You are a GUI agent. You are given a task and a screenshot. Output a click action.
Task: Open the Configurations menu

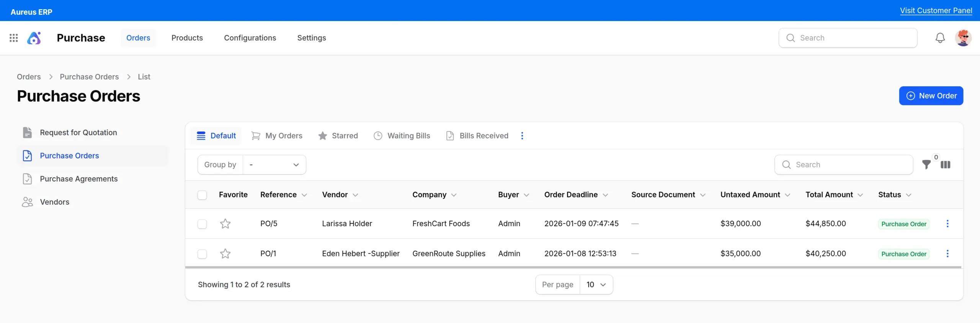(250, 38)
